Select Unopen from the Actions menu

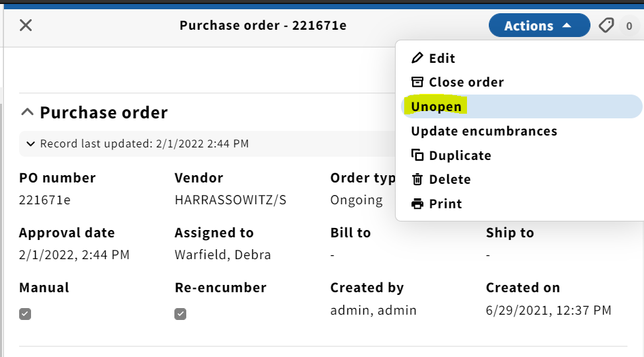[x=521, y=106]
